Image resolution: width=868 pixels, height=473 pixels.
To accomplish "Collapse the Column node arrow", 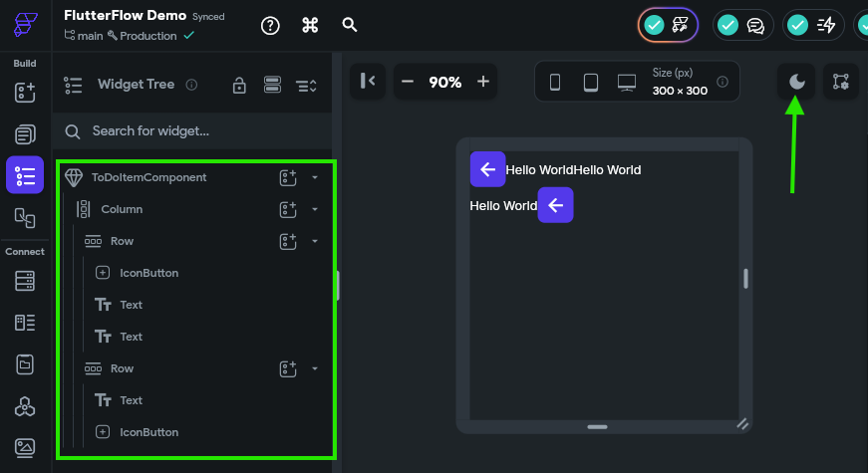I will [x=315, y=210].
